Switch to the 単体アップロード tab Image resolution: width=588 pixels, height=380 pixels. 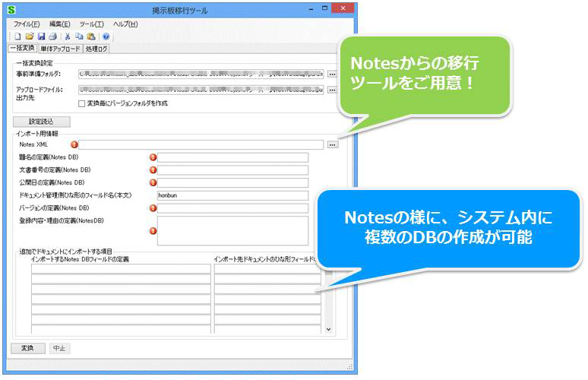61,48
